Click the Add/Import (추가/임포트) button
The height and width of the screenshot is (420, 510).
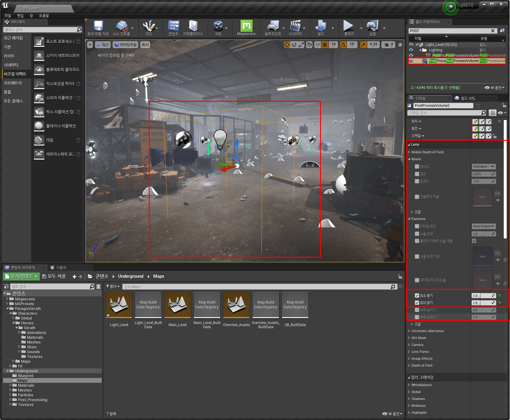click(21, 276)
